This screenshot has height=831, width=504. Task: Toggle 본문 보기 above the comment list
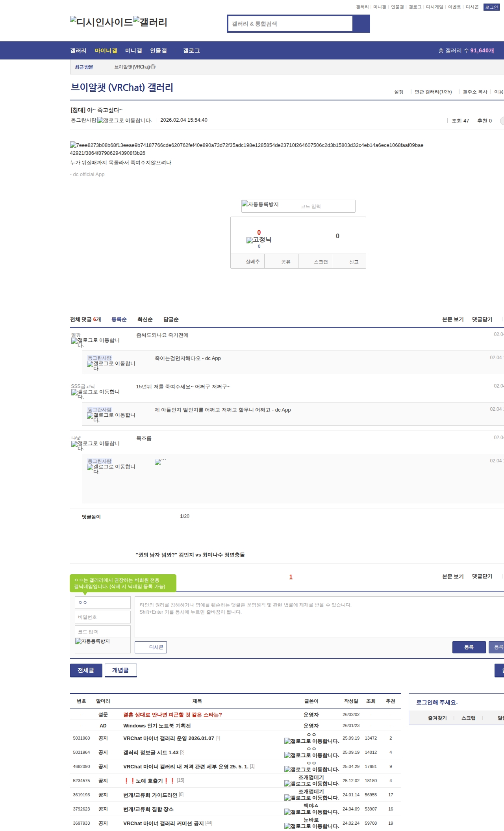(x=453, y=319)
